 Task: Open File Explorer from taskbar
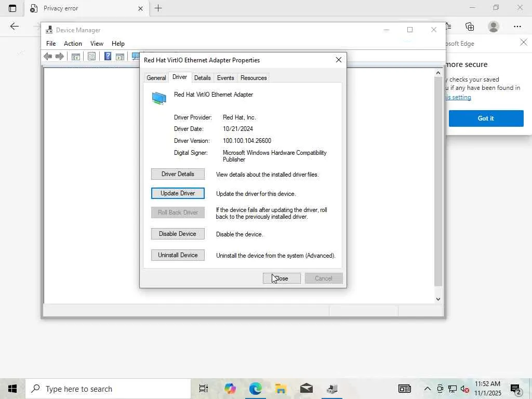pos(281,389)
